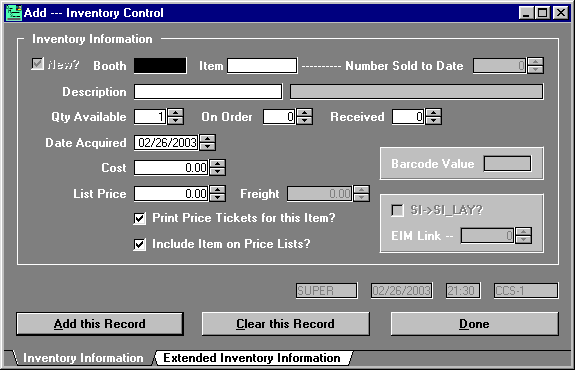Switch to Inventory Information tab

83,358
